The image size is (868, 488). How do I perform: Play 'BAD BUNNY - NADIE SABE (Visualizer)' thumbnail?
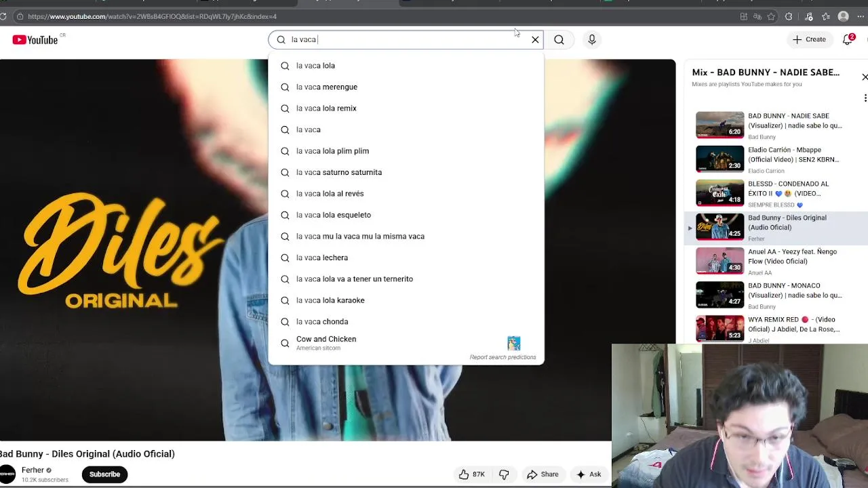[719, 125]
